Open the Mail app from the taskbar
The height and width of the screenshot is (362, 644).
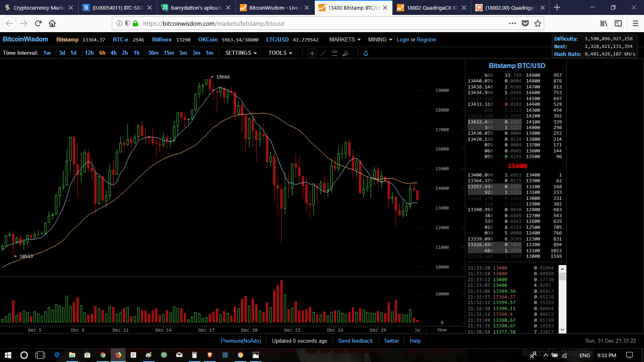click(179, 355)
